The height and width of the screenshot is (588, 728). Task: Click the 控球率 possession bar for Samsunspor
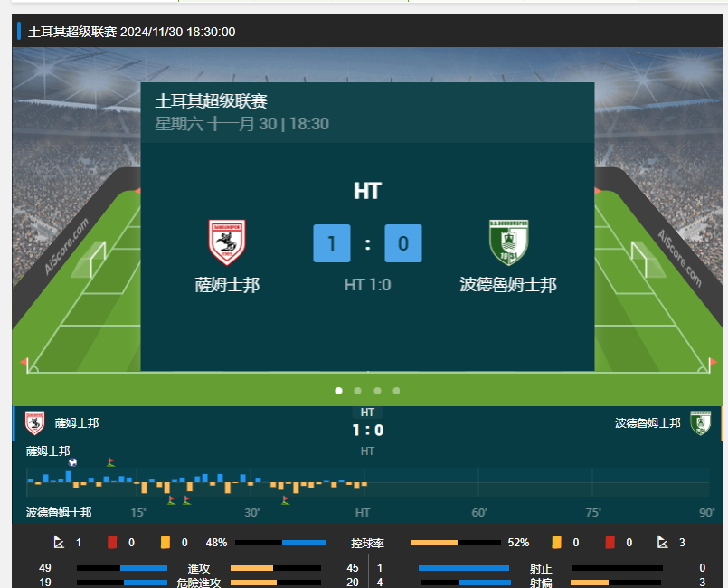tap(280, 543)
